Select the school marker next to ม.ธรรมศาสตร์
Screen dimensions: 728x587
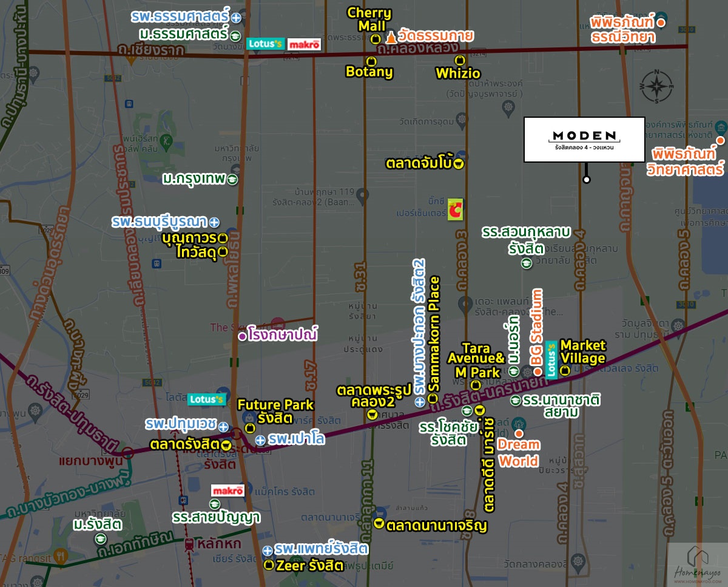tap(235, 36)
